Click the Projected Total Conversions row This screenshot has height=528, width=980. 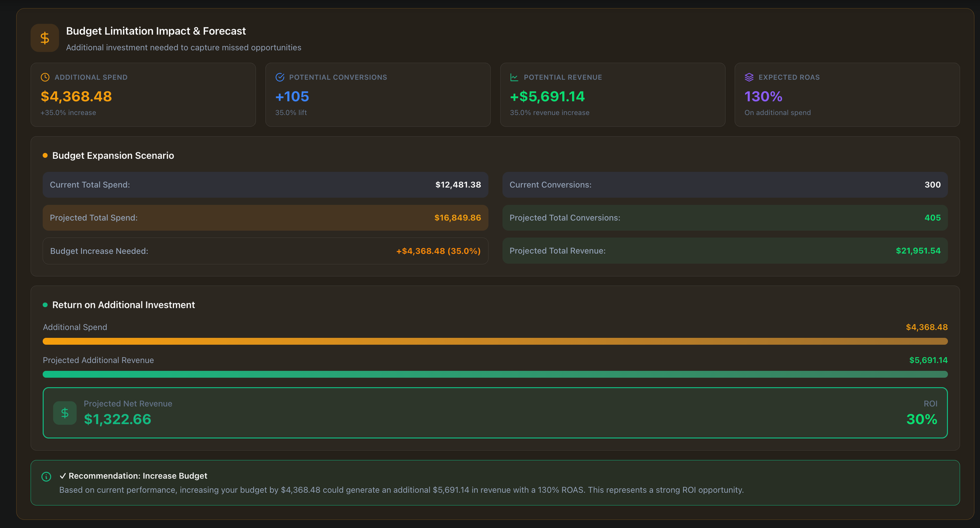click(725, 218)
